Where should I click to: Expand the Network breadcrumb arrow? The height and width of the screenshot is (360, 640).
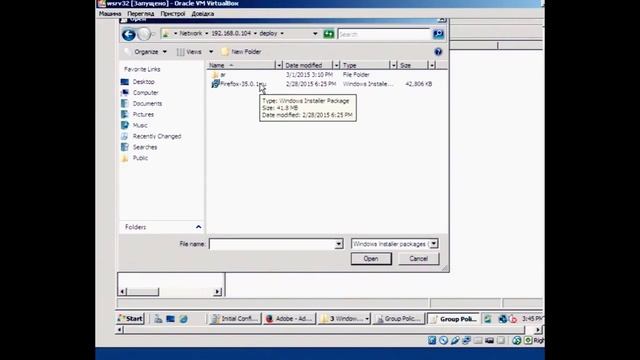pyautogui.click(x=207, y=33)
